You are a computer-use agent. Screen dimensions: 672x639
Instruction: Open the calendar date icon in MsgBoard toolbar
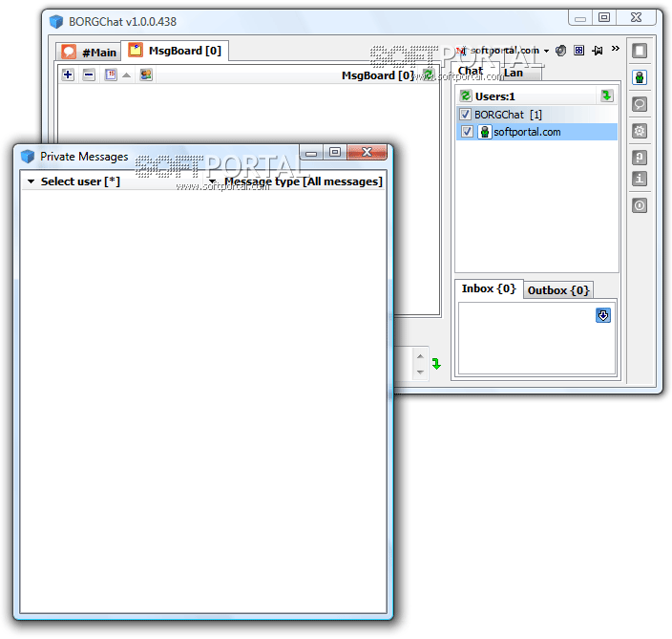pos(111,75)
